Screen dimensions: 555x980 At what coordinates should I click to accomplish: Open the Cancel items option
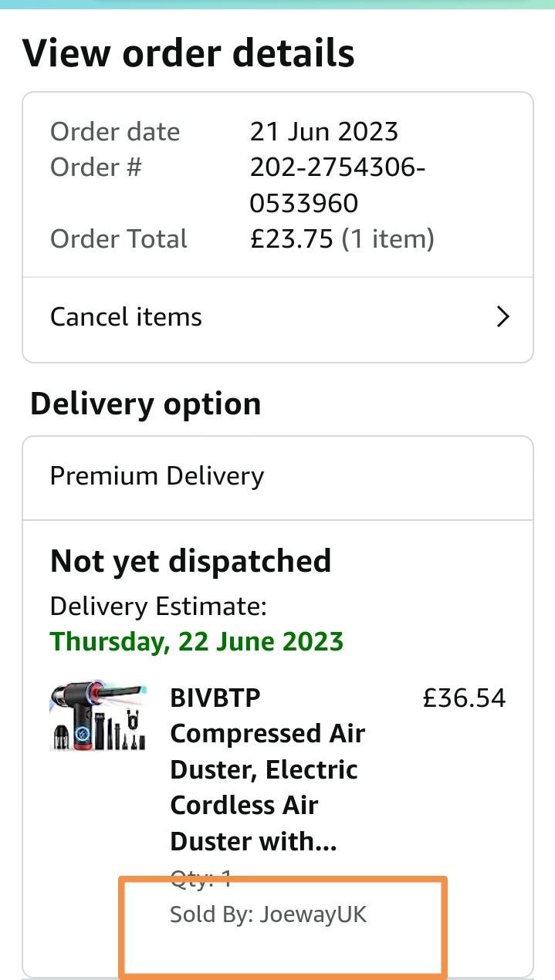click(126, 317)
